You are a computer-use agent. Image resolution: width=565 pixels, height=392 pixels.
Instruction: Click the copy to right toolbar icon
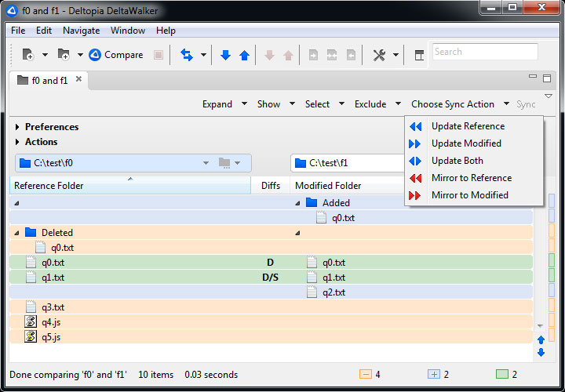(x=313, y=55)
